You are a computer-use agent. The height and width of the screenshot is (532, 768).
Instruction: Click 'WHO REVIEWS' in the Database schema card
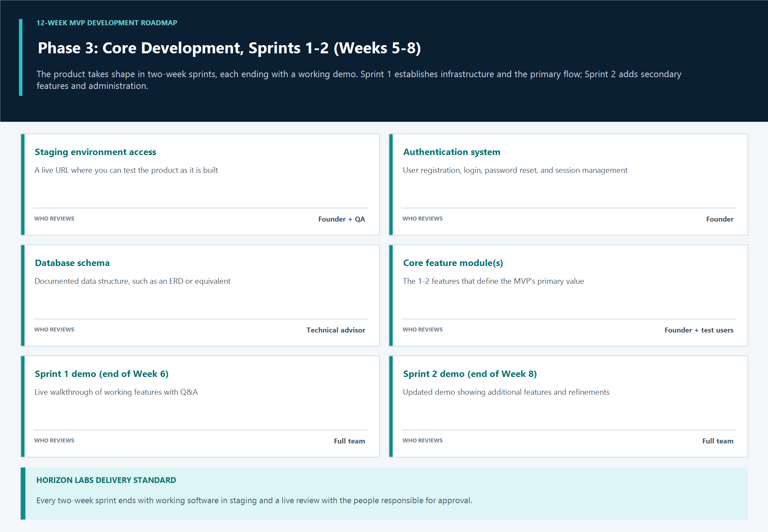[54, 330]
